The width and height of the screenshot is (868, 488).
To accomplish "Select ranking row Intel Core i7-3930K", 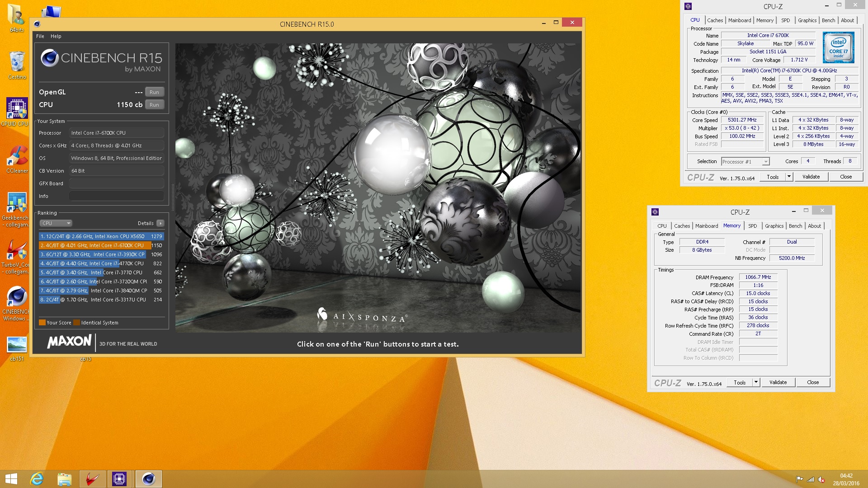I will pos(101,254).
